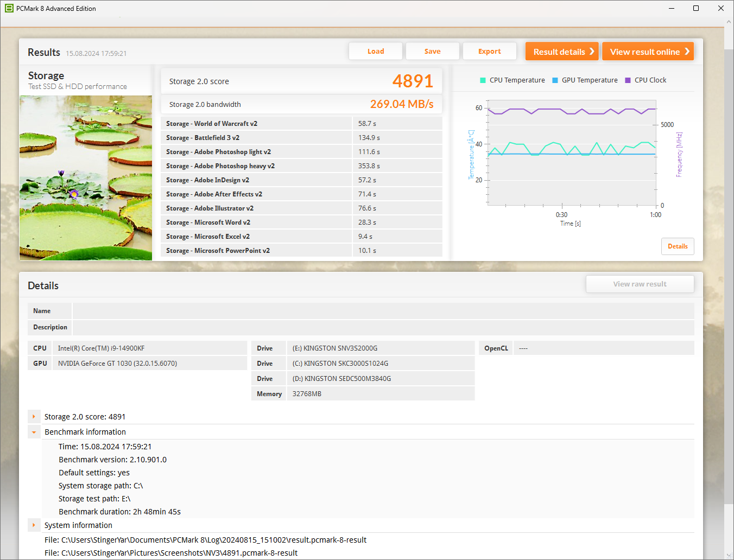Click the Intel(R) Core(TM) i9-14900KF CPU value
Image resolution: width=734 pixels, height=560 pixels.
tap(102, 348)
